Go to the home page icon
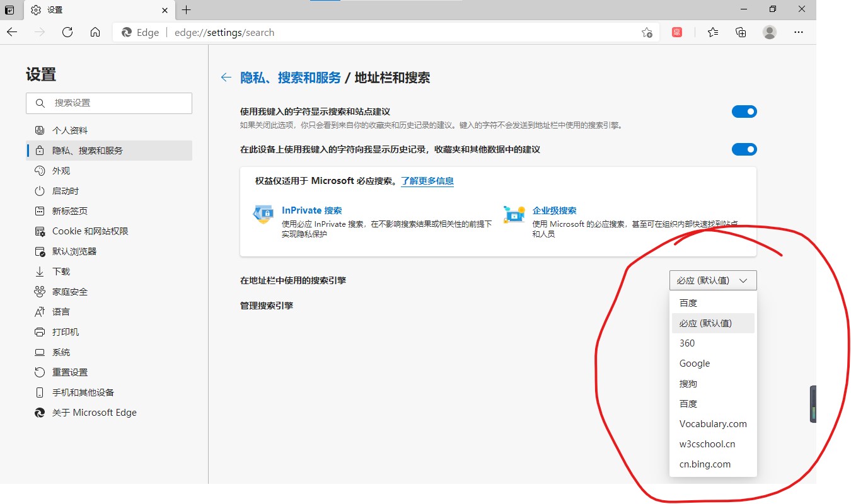This screenshot has width=851, height=504. click(95, 32)
